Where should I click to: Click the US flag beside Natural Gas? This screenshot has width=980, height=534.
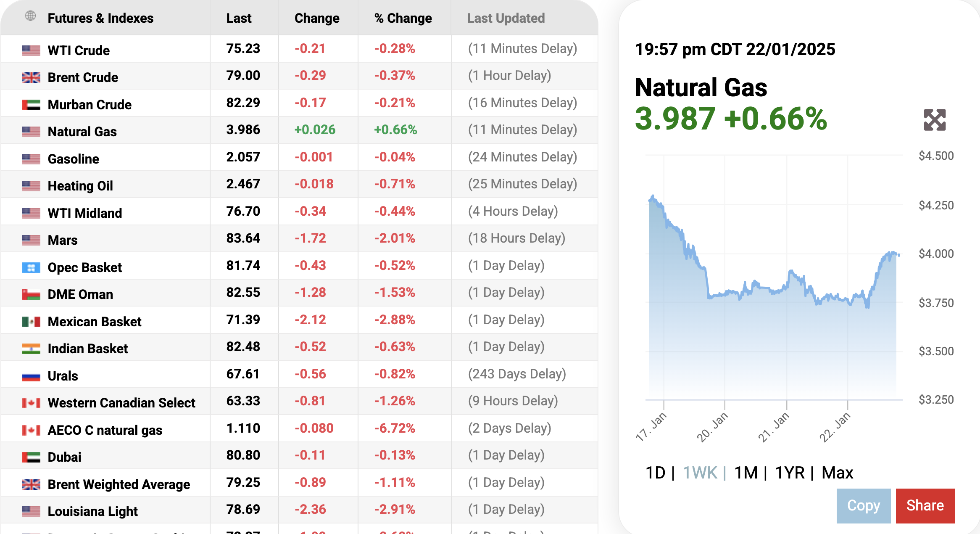pyautogui.click(x=31, y=132)
